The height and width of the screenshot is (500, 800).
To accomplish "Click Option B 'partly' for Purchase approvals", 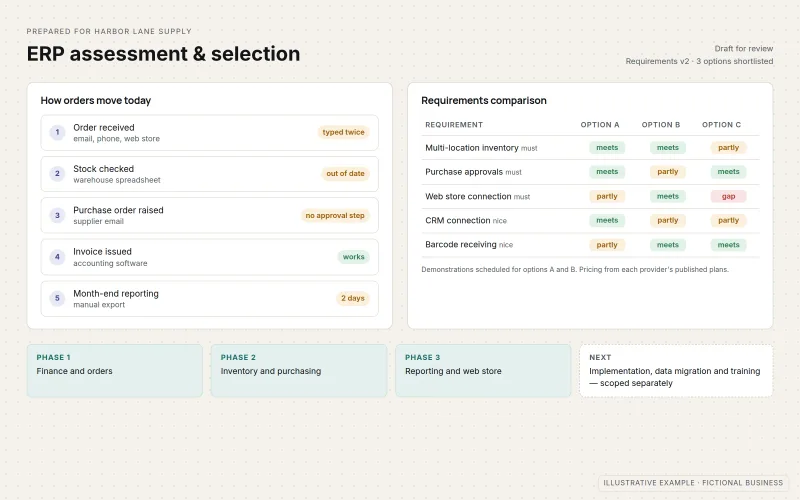I will pos(668,171).
